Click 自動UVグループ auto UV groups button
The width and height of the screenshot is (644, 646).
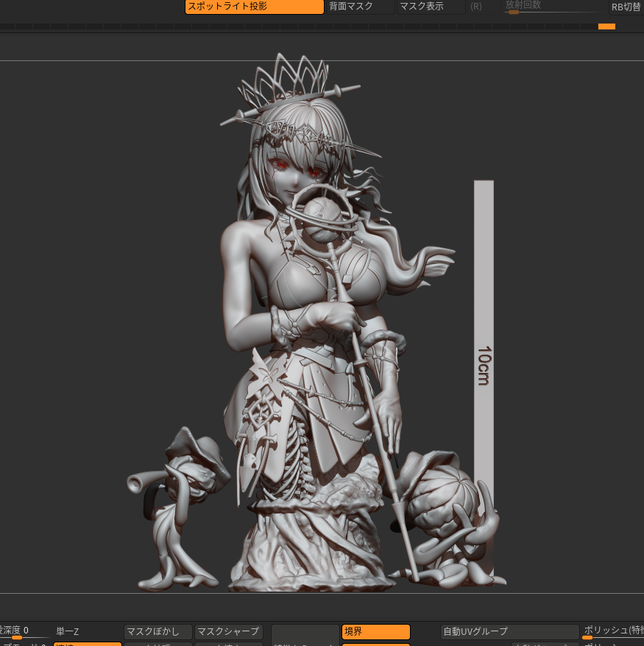509,631
